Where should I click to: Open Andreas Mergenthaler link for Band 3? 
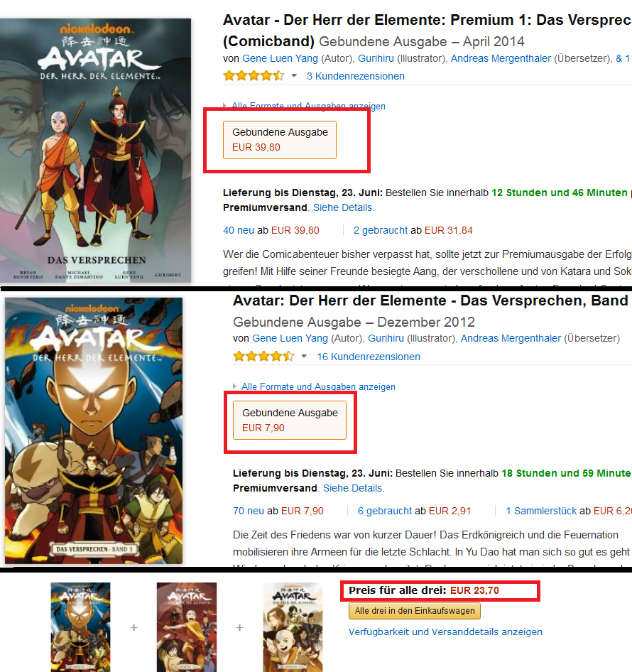pyautogui.click(x=511, y=338)
